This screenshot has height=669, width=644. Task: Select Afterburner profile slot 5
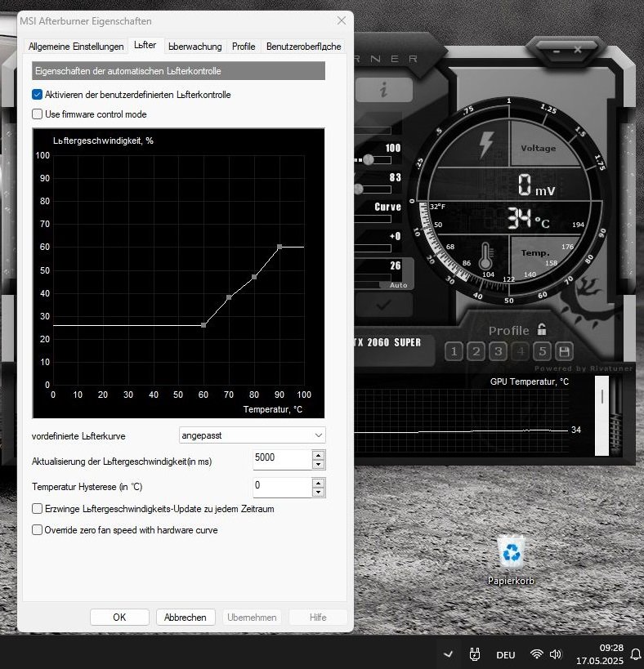pos(543,351)
